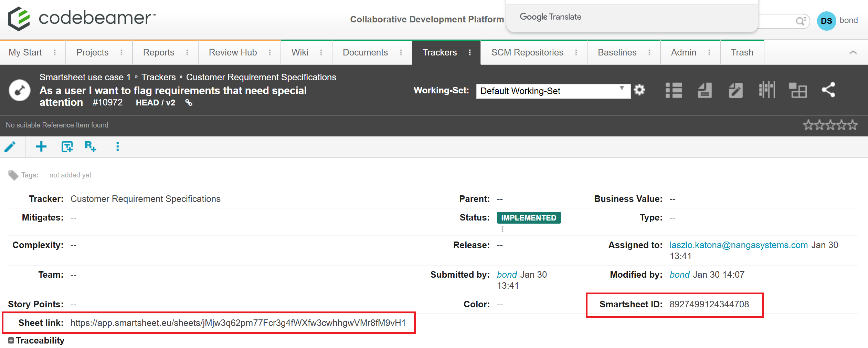Click the traceability columns icon in header
The width and height of the screenshot is (868, 348).
pyautogui.click(x=767, y=90)
